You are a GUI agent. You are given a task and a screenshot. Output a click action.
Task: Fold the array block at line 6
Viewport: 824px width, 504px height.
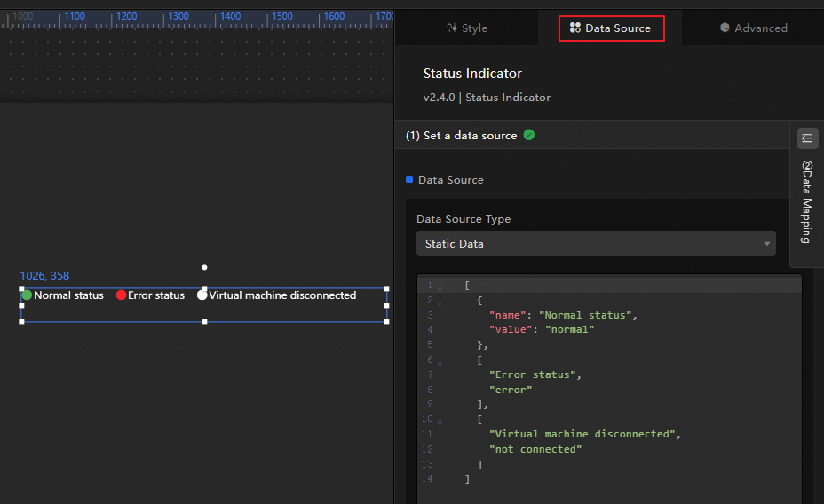[x=440, y=361]
